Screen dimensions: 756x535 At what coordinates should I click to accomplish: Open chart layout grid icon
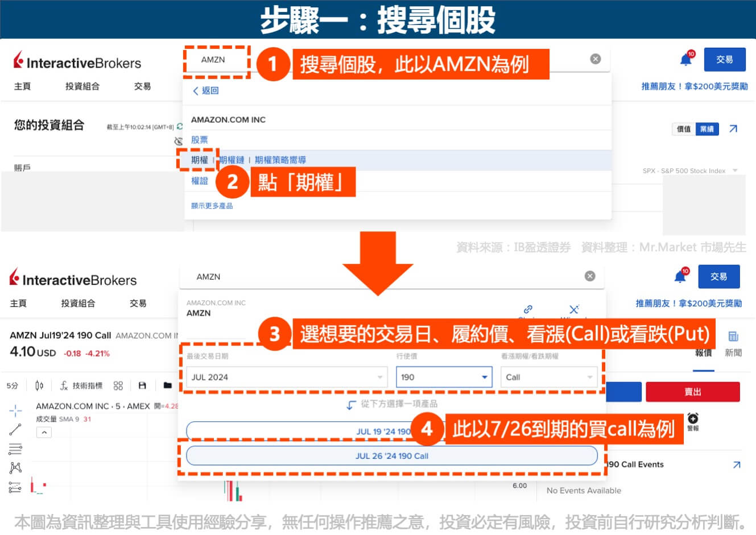(118, 385)
